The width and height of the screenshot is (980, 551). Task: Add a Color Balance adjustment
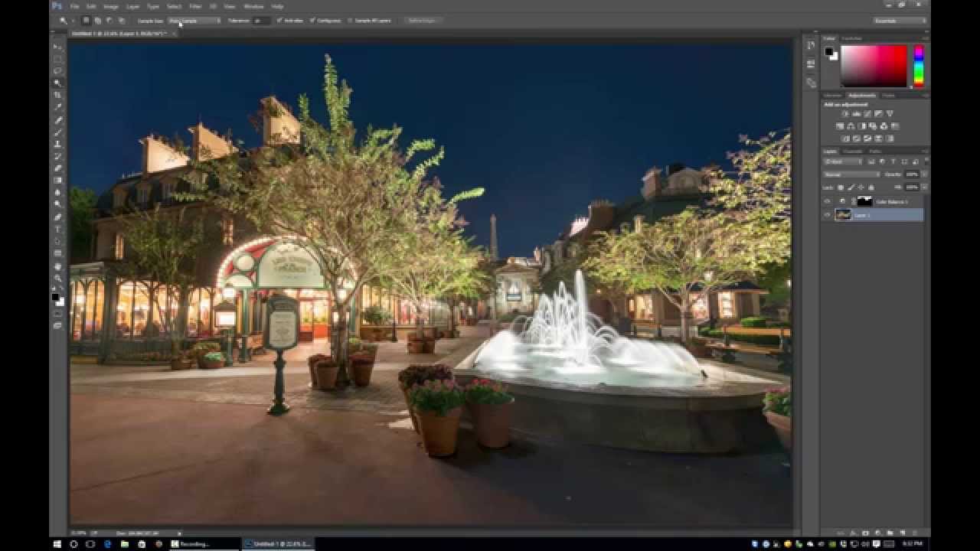tap(851, 126)
